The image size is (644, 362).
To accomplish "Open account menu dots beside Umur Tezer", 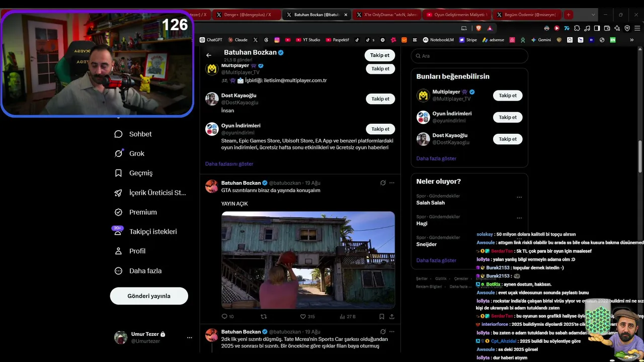I will point(189,337).
